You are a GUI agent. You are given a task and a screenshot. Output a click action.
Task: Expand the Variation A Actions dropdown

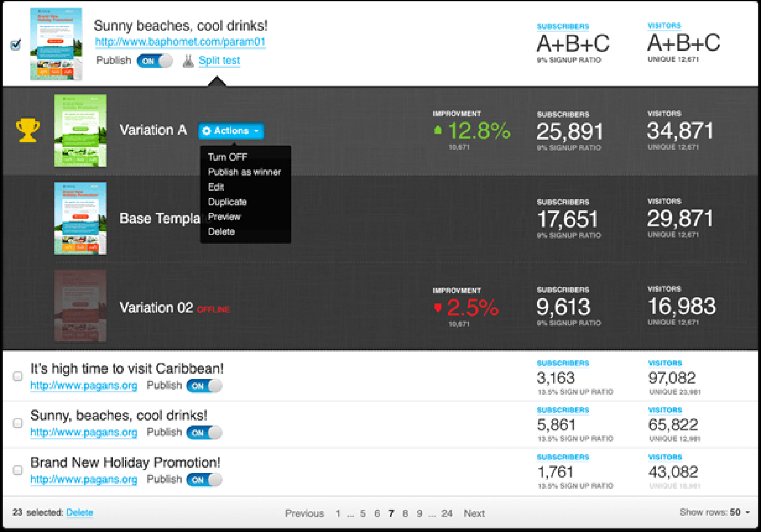[x=231, y=131]
